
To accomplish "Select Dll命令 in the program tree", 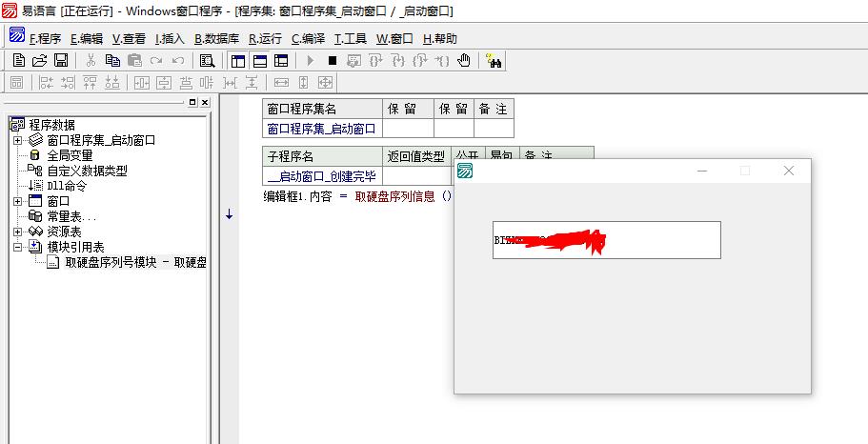I will pyautogui.click(x=67, y=187).
